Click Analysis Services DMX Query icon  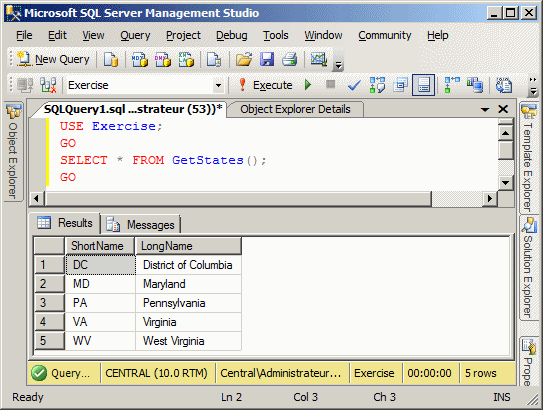[162, 59]
